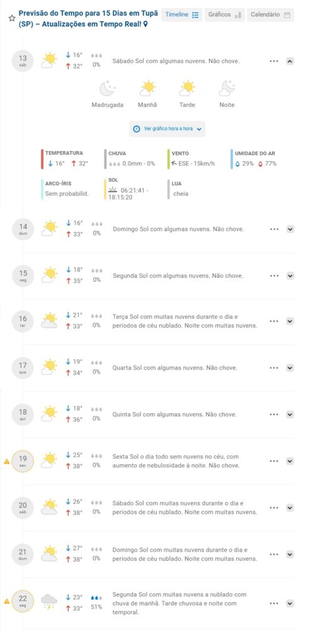This screenshot has height=644, width=313.
Task: Expand the day 22 Segunda forecast
Action: (x=290, y=603)
